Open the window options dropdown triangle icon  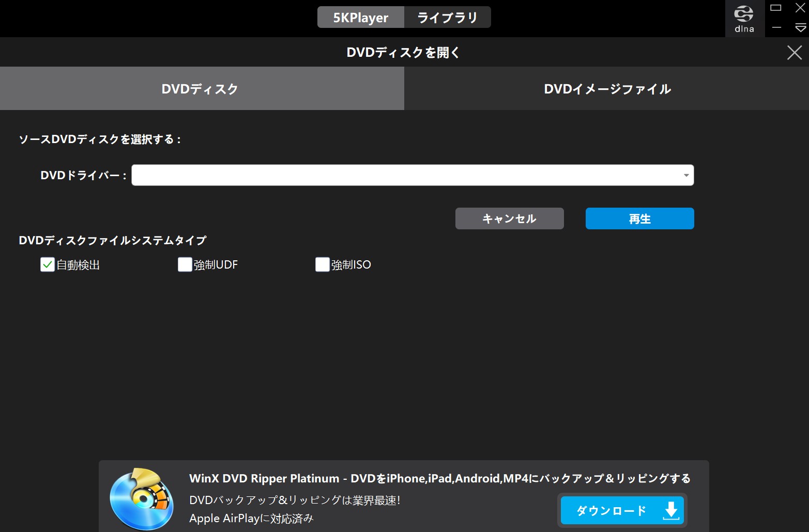tap(800, 28)
